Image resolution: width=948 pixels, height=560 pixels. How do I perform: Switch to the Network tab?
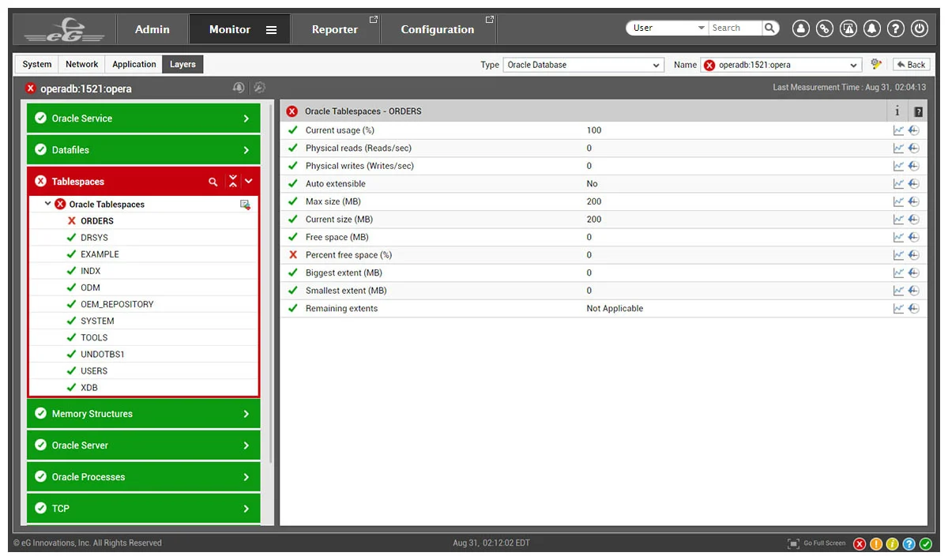[x=82, y=65]
